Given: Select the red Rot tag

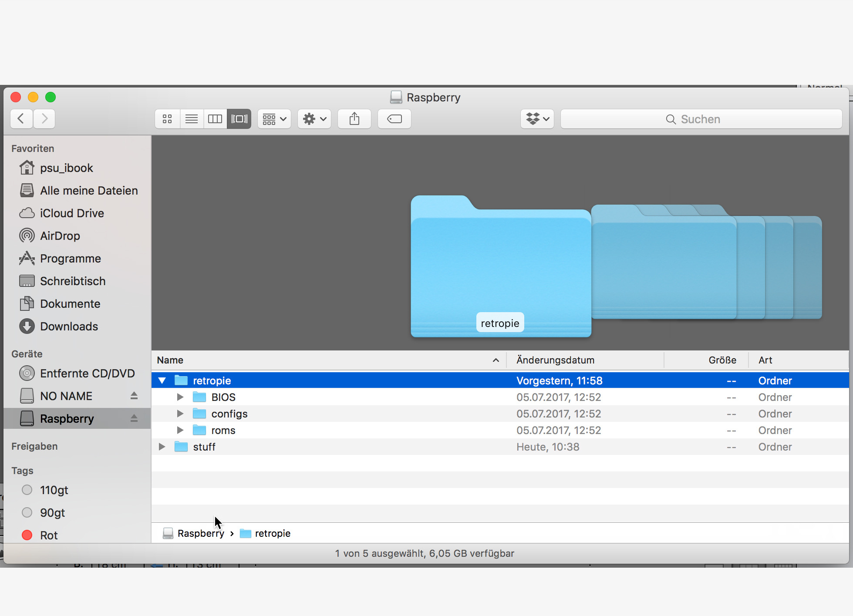Looking at the screenshot, I should pos(49,535).
